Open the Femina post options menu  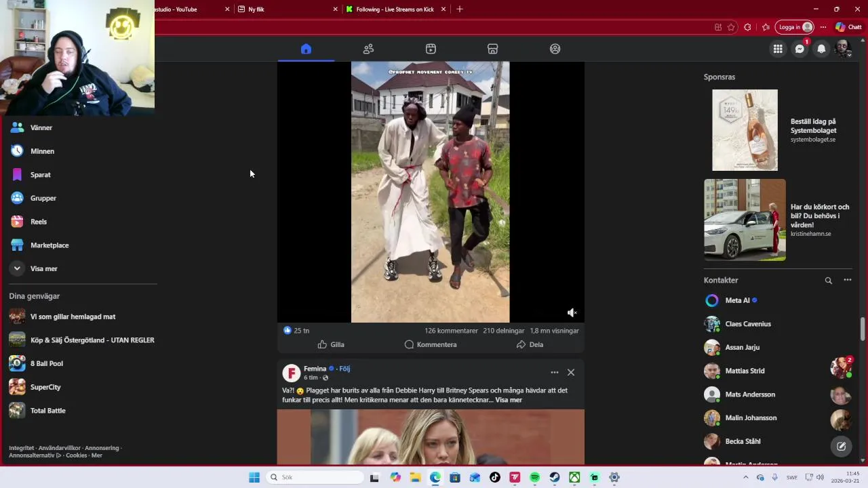pos(555,372)
